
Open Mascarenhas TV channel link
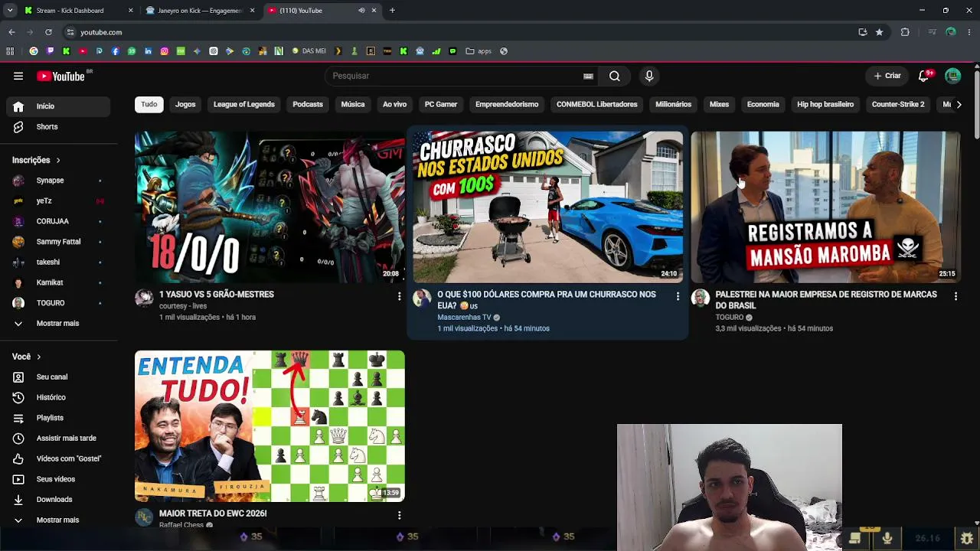coord(464,318)
